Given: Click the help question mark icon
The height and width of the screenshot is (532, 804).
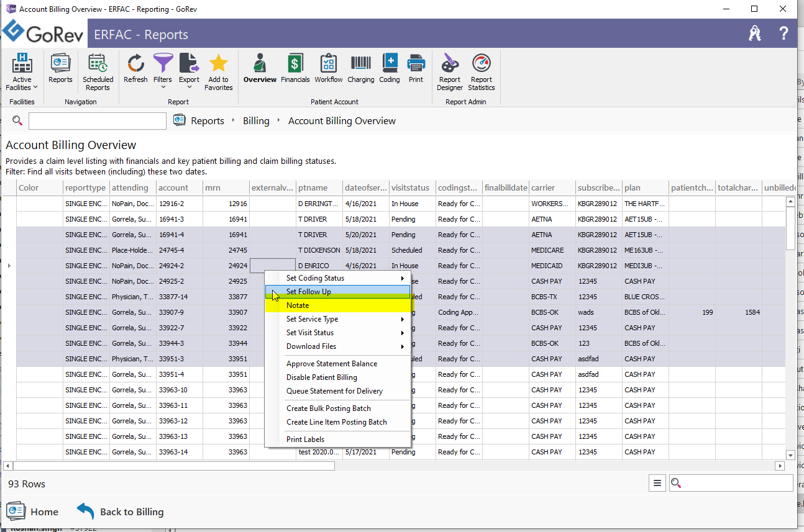Looking at the screenshot, I should click(x=783, y=34).
